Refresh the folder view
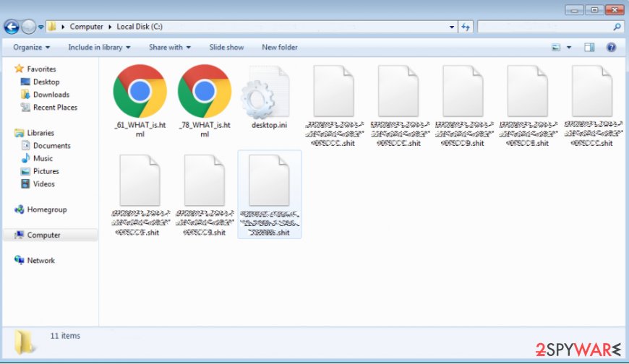The image size is (629, 364). (466, 27)
